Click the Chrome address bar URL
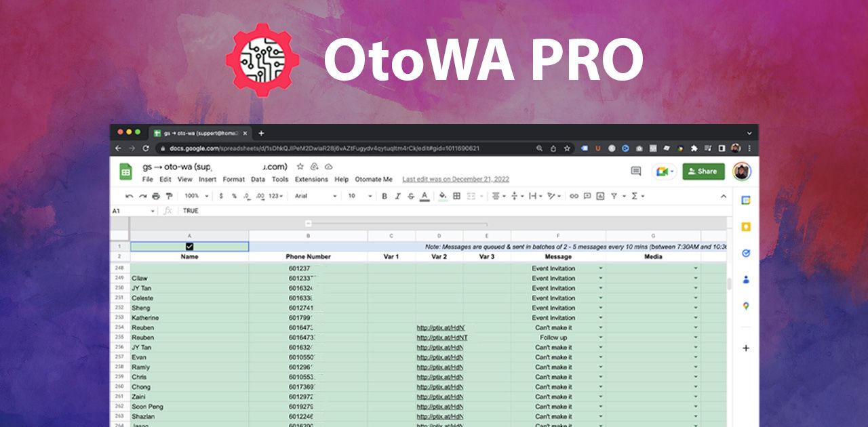Viewport: 868px width, 427px height. click(x=324, y=148)
